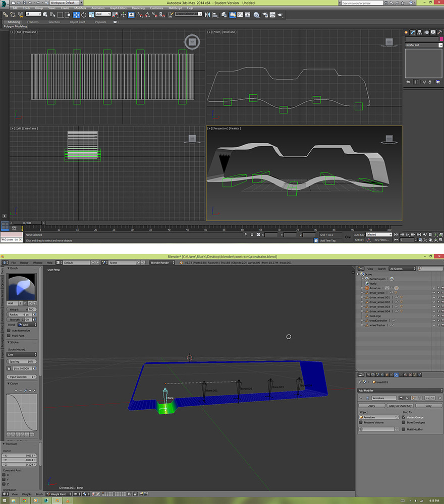Enable the Multi-Paint checkbox in Blender
The width and height of the screenshot is (444, 504).
tap(9, 336)
